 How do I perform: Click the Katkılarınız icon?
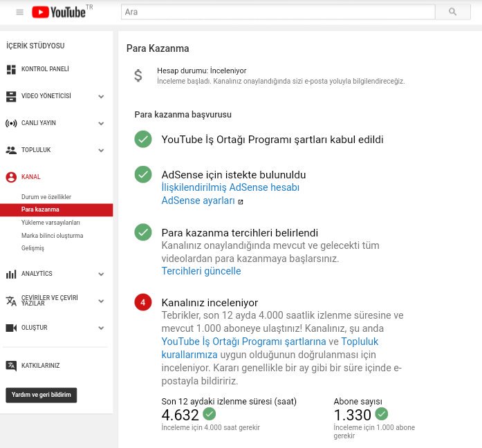point(11,366)
